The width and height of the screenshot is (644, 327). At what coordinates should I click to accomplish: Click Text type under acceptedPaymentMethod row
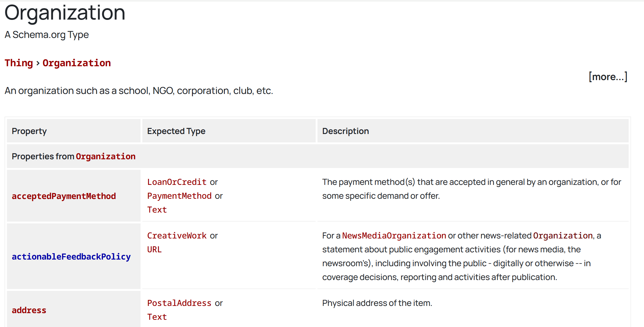157,210
